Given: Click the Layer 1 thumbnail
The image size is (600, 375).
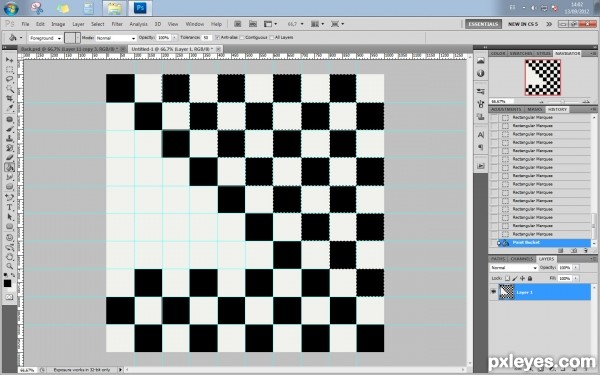Looking at the screenshot, I should coord(507,292).
